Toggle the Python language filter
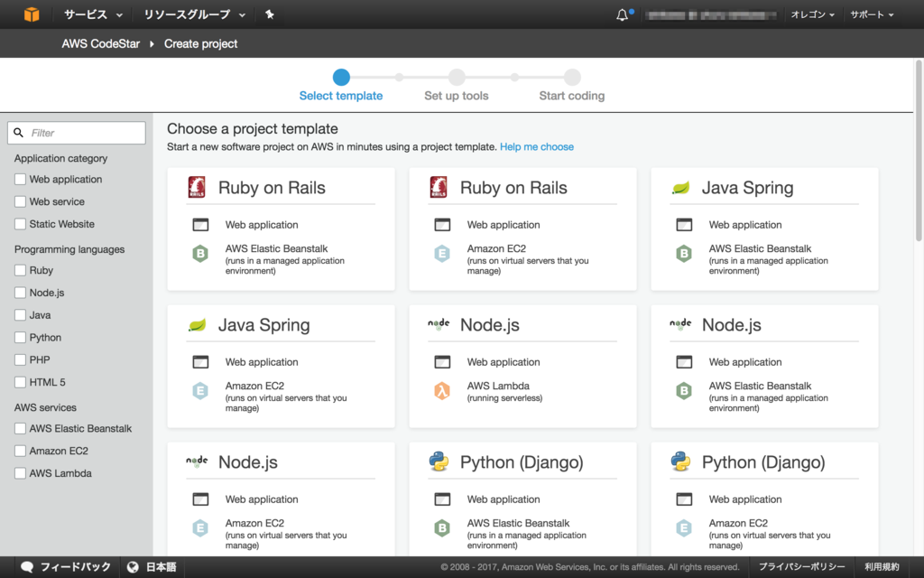This screenshot has width=924, height=578. (x=20, y=338)
